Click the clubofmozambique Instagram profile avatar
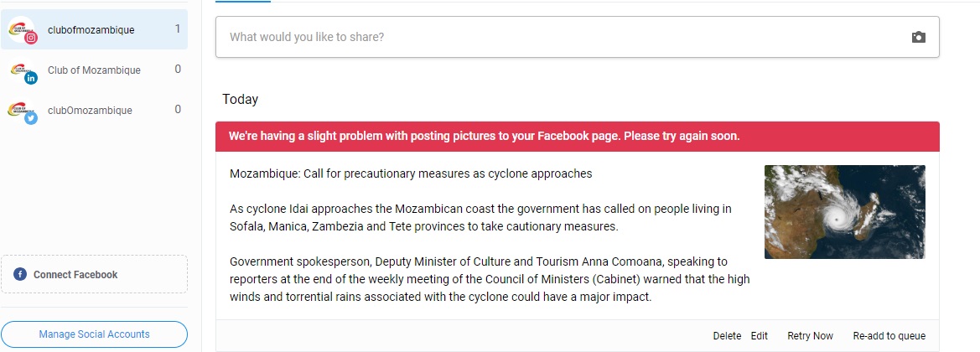 pos(22,30)
